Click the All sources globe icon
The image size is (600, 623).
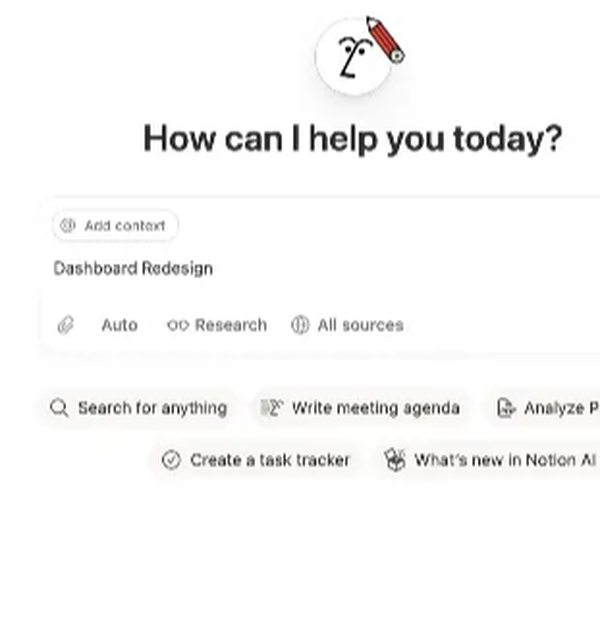pos(300,325)
